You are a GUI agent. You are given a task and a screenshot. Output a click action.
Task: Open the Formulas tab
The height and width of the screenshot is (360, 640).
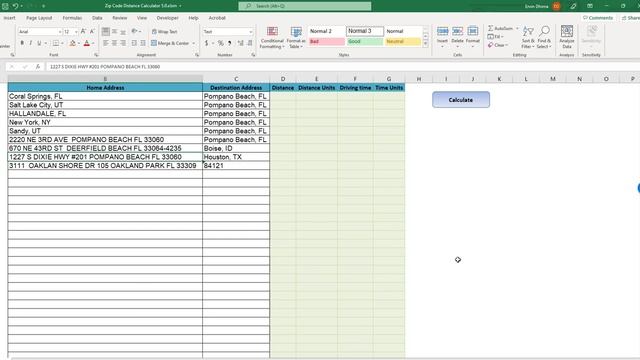[72, 18]
